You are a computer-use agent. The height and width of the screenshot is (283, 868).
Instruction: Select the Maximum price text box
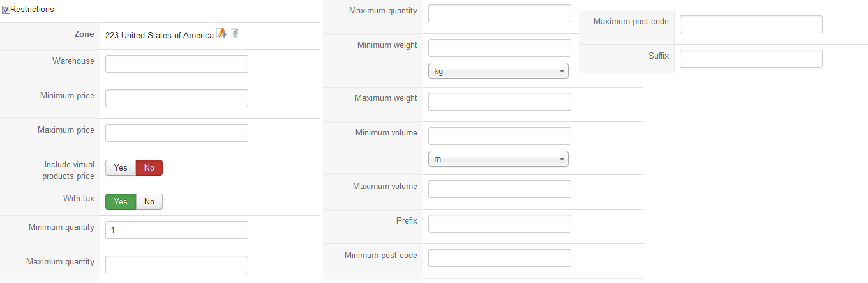tap(176, 133)
